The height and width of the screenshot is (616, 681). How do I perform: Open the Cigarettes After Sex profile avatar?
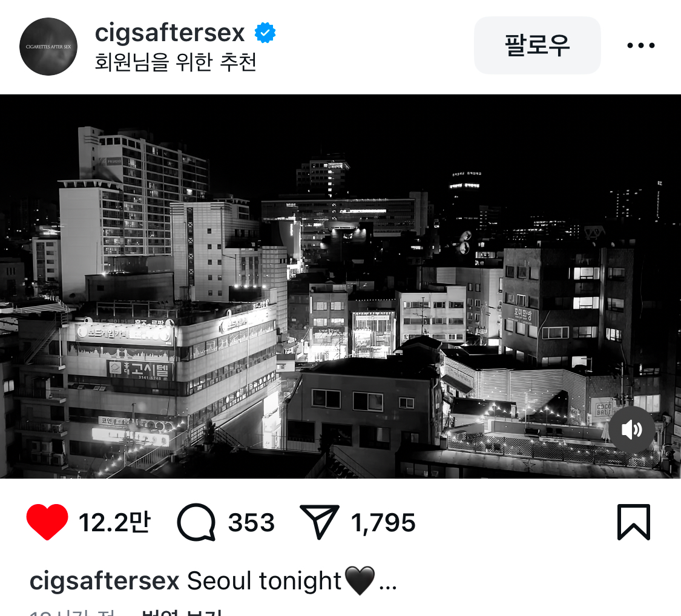(48, 47)
